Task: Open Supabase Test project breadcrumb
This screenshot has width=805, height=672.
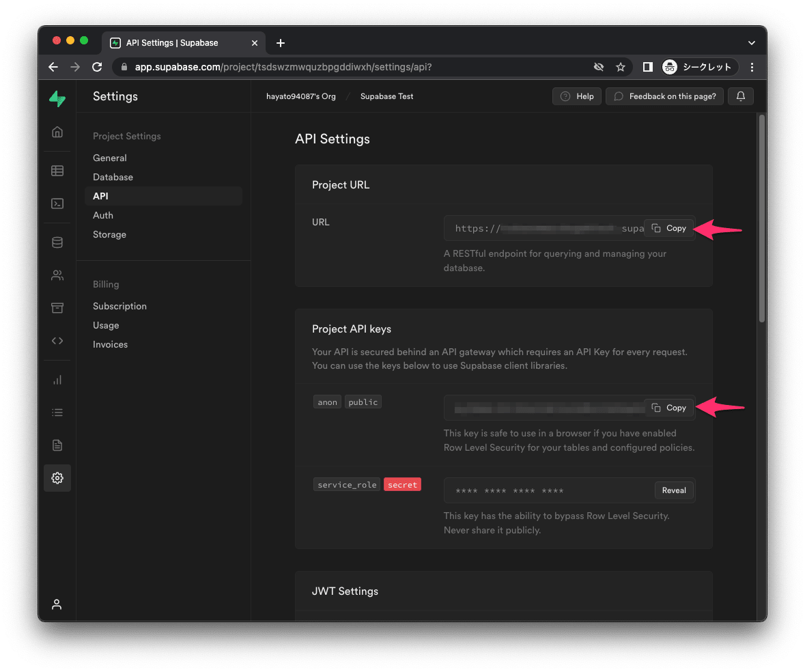Action: [386, 96]
